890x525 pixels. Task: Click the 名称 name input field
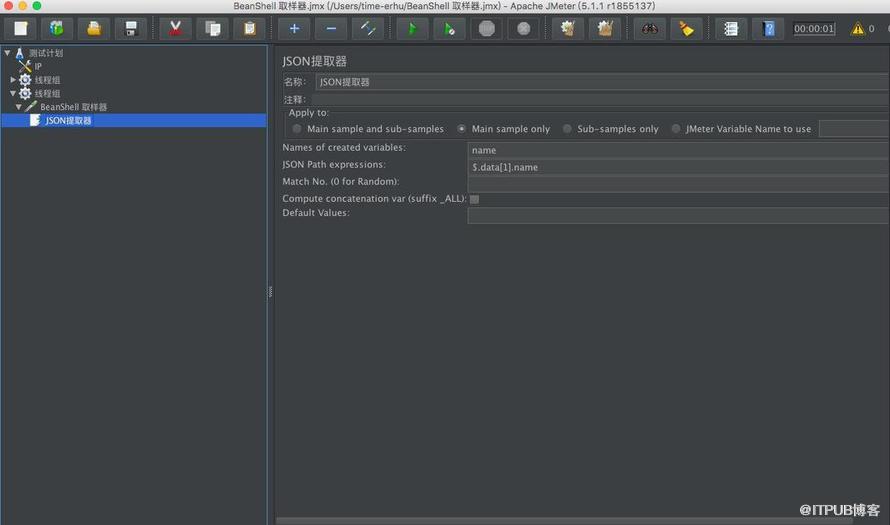tap(602, 82)
